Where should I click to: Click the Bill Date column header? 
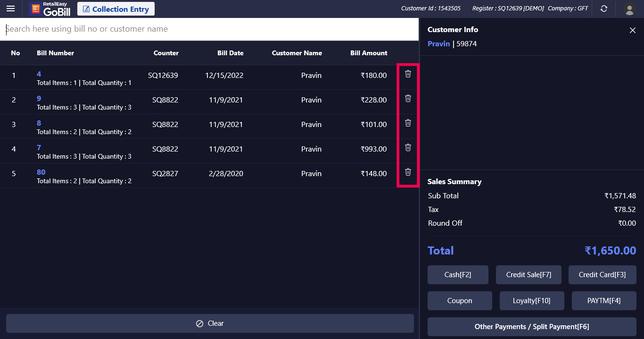pos(231,53)
